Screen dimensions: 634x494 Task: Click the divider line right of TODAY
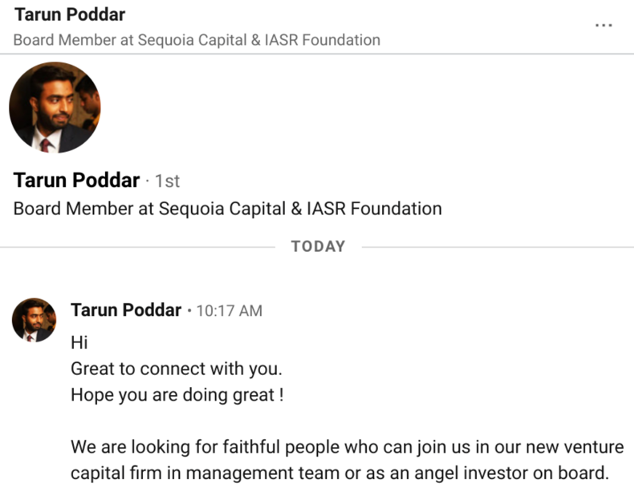[x=495, y=246]
